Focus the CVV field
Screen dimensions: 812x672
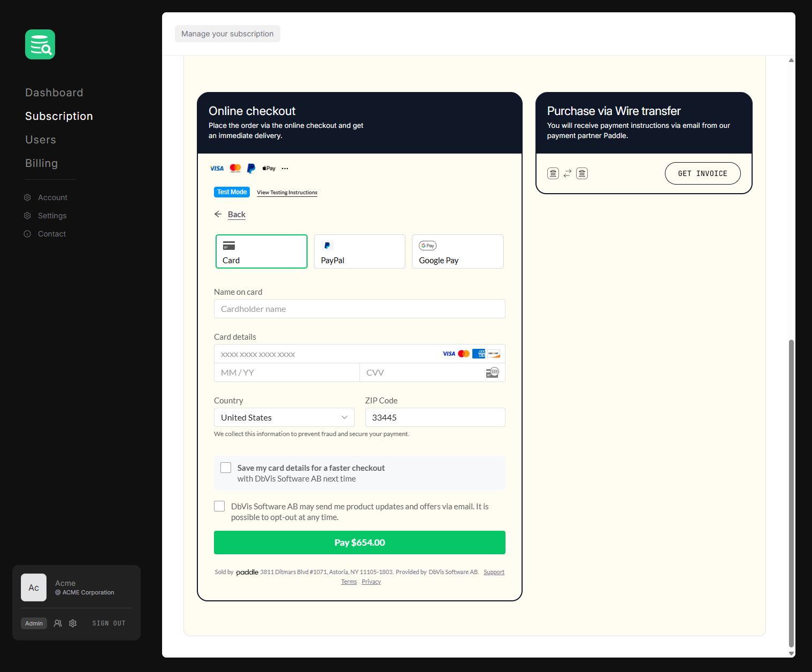432,372
